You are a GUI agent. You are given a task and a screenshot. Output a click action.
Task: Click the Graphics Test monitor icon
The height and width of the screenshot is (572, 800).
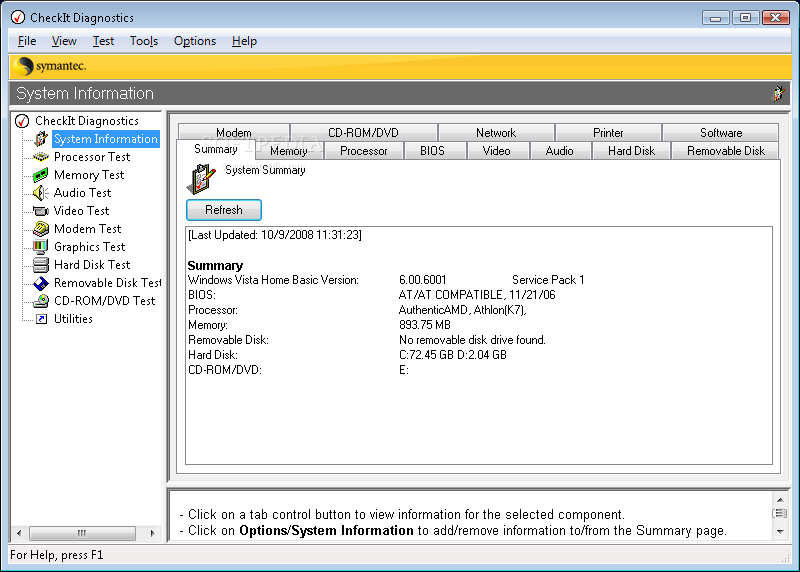pyautogui.click(x=41, y=247)
